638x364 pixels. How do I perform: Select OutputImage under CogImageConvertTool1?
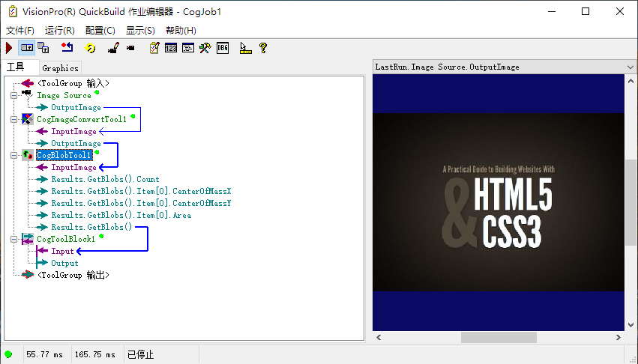[x=76, y=143]
